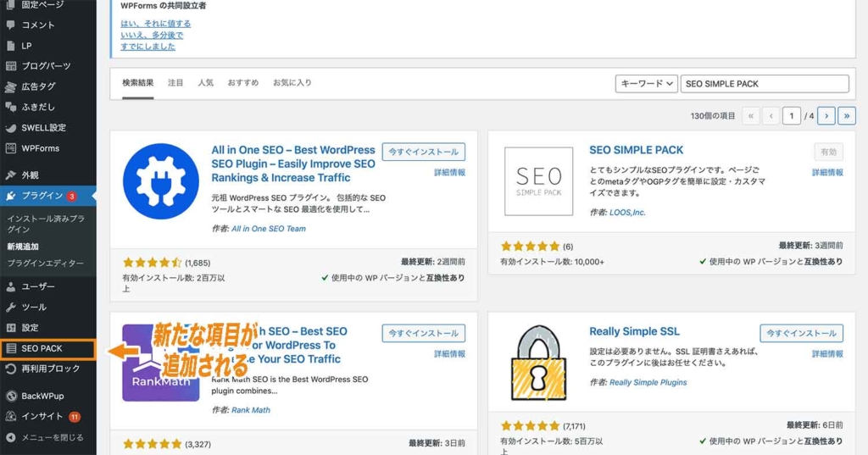Viewport: 868px width, 455px height.
Task: Click the SEO SIMPLE PACK plugin thumbnail
Action: coord(538,181)
